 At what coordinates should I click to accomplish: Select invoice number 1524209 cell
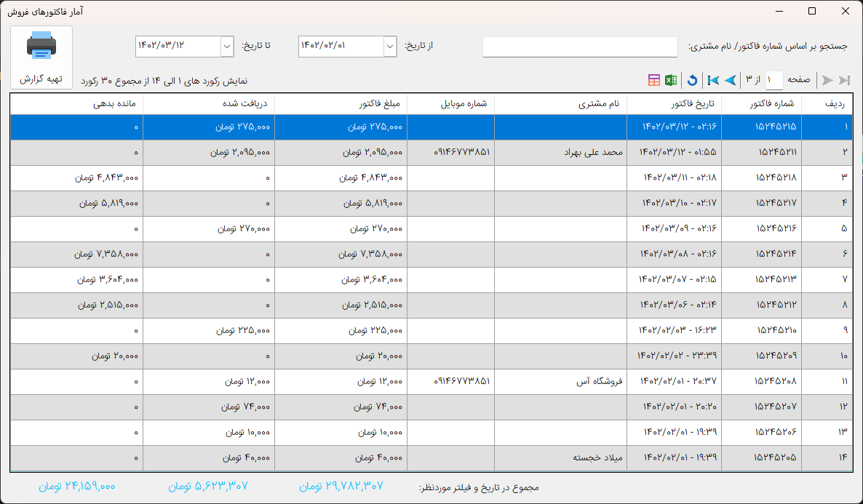762,356
